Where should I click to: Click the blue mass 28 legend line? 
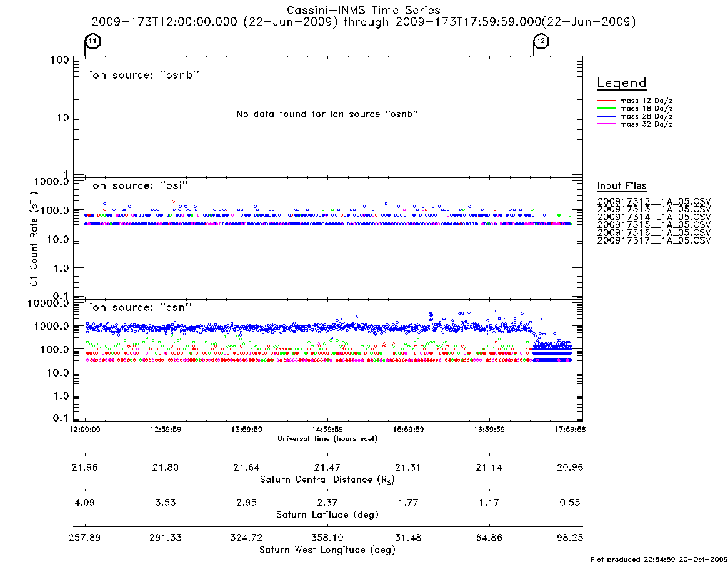pyautogui.click(x=606, y=116)
